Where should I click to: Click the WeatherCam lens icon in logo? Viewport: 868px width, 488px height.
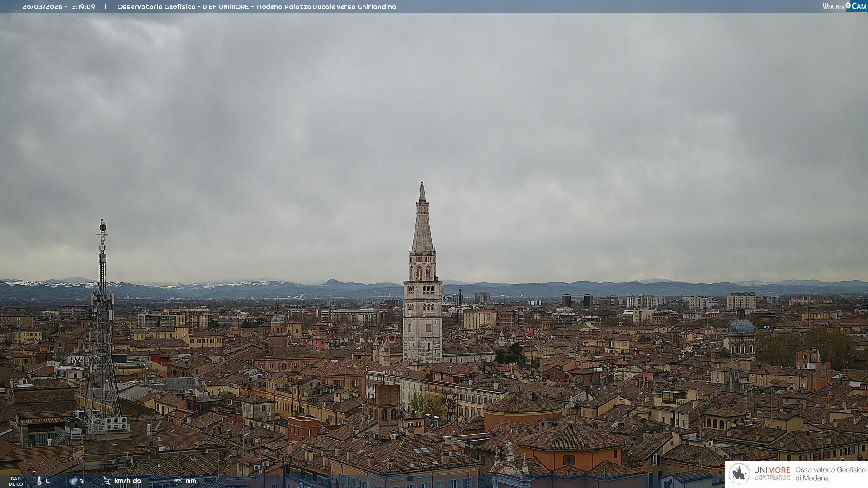[848, 5]
